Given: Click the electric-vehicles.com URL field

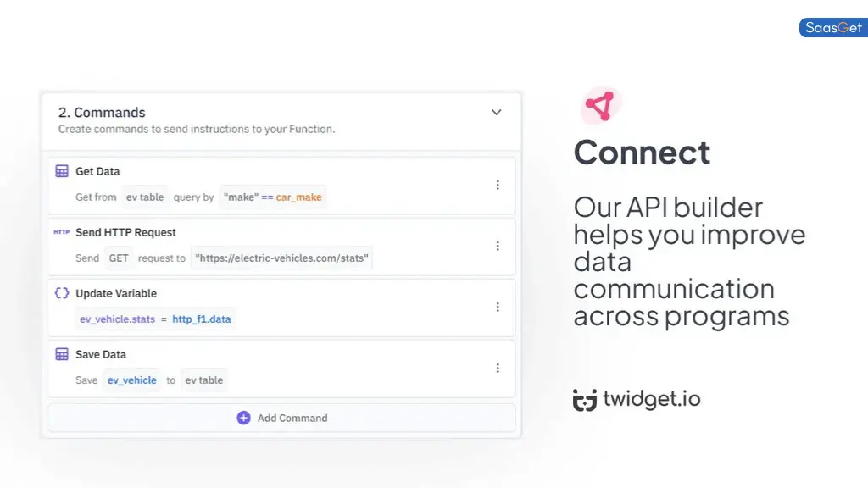Looking at the screenshot, I should pyautogui.click(x=281, y=258).
